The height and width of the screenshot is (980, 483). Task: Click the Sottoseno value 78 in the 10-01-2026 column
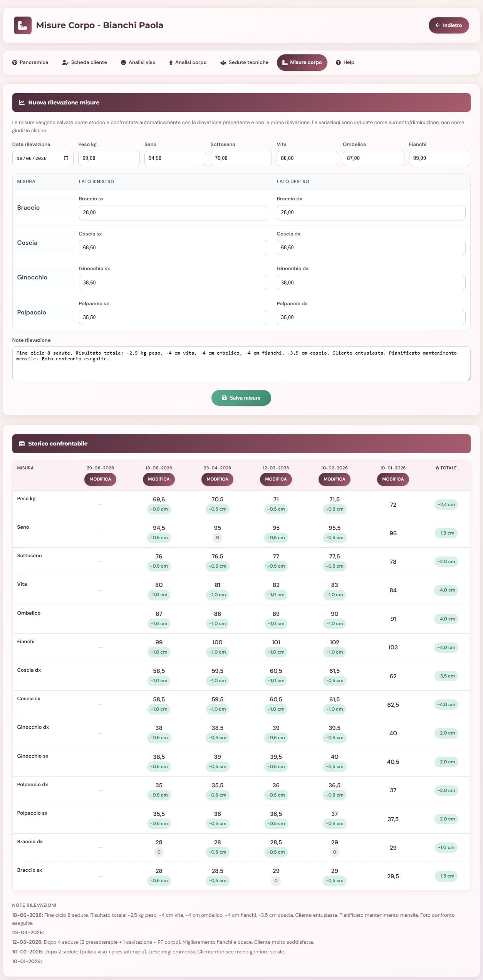pos(393,562)
